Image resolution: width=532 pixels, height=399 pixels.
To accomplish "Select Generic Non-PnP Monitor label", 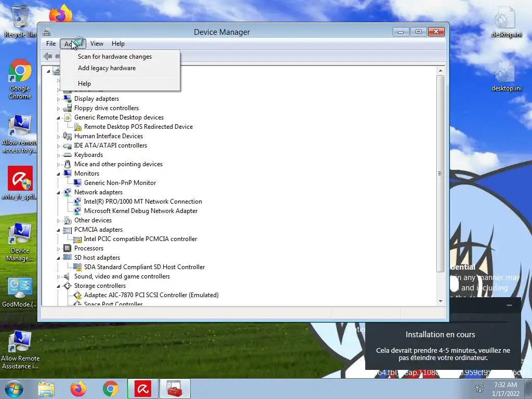I will [x=120, y=183].
